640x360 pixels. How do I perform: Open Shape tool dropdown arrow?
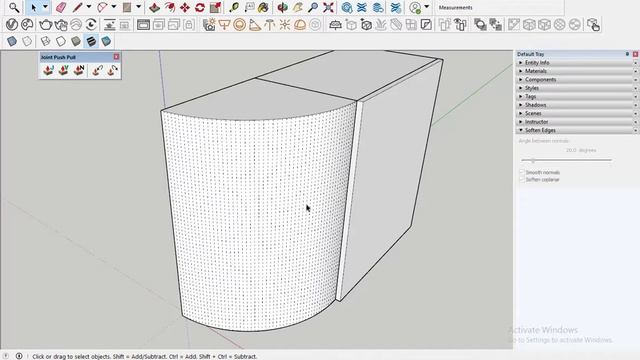click(x=138, y=7)
